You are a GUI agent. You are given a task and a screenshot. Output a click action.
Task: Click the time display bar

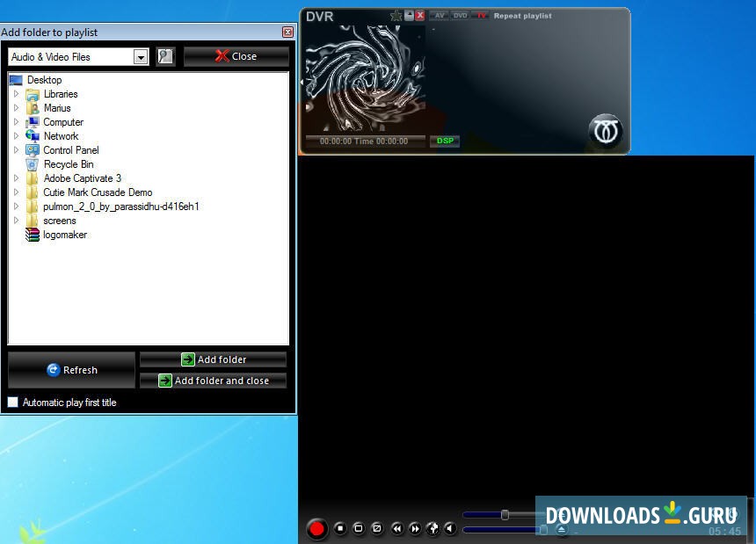365,141
